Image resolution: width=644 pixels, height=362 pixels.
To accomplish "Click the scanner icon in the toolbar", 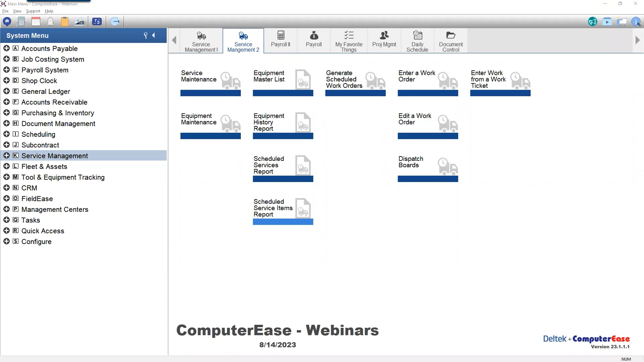I will pos(79,21).
